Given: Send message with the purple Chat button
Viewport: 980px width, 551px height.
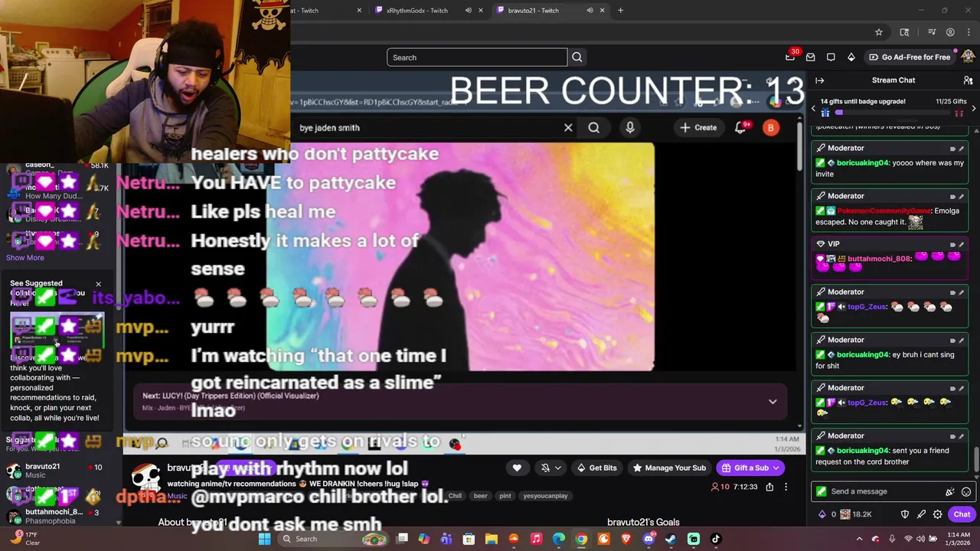Looking at the screenshot, I should click(x=962, y=514).
